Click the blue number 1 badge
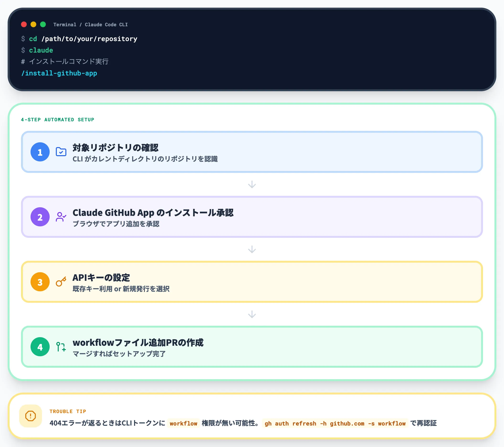 pos(40,152)
